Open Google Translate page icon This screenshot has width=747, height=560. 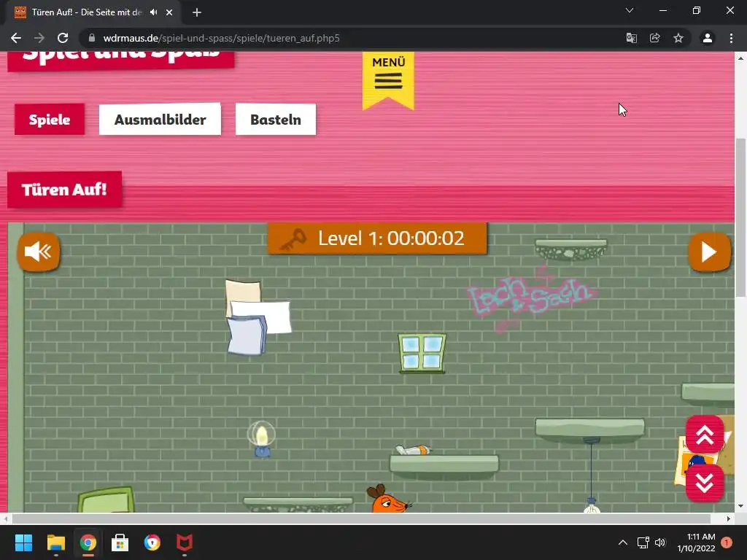[631, 38]
